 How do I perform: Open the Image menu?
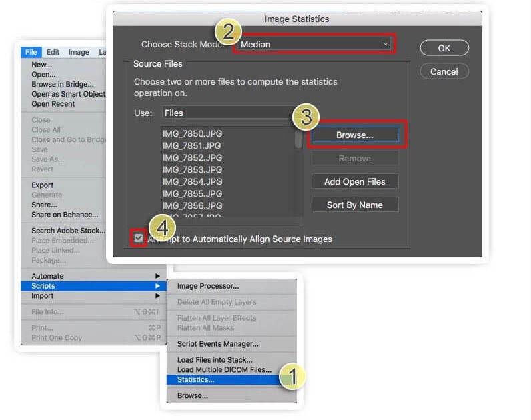click(79, 52)
